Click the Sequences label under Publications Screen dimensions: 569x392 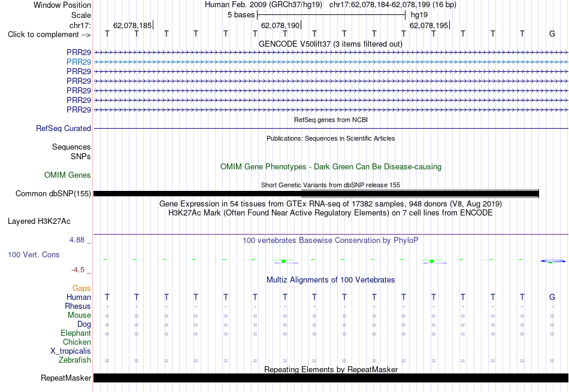point(71,147)
